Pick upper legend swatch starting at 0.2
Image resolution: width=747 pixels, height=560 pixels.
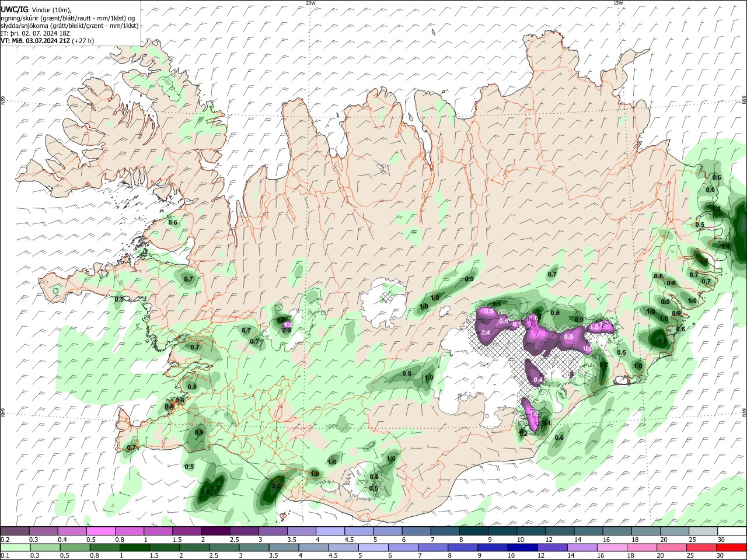[x=15, y=531]
